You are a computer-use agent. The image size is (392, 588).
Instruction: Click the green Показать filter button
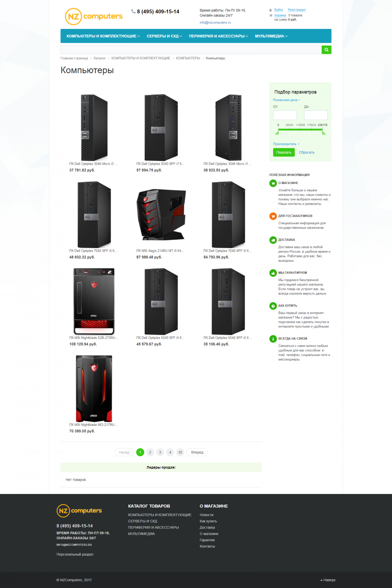coord(284,152)
